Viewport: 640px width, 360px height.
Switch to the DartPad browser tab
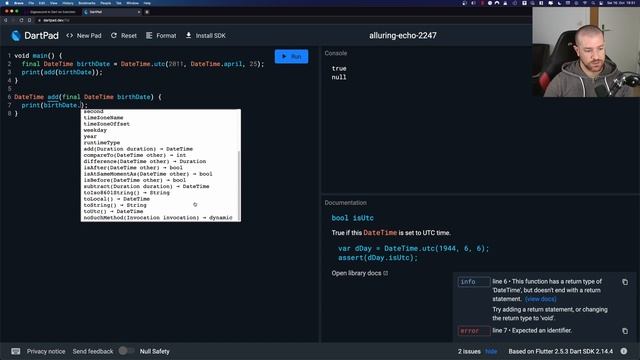(x=111, y=12)
